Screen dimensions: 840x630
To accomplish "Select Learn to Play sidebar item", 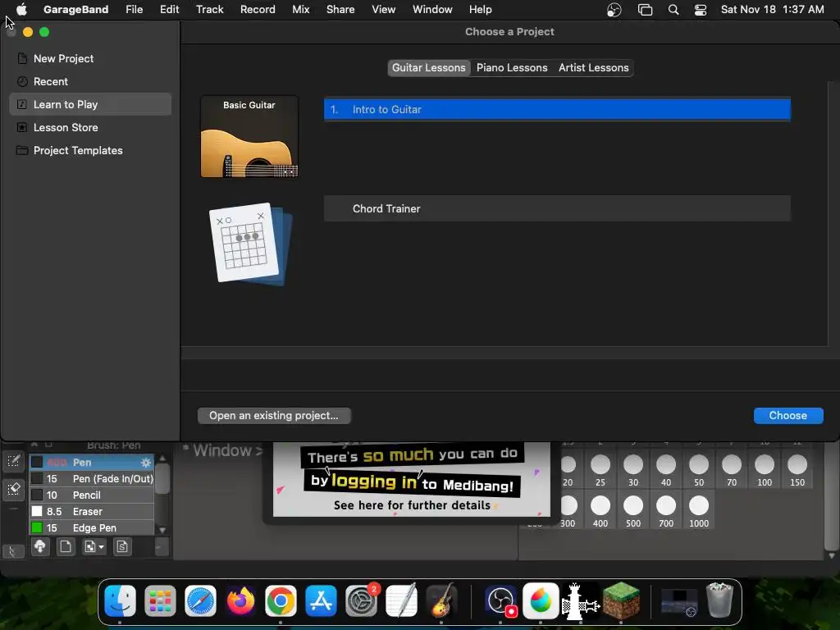I will [90, 104].
